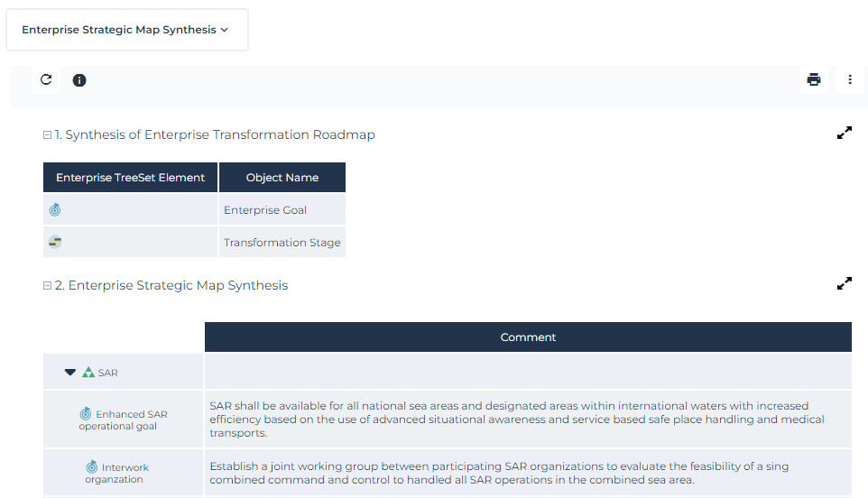Click the Transformation Stage icon
Screen dimensions: 868x498
pos(55,242)
